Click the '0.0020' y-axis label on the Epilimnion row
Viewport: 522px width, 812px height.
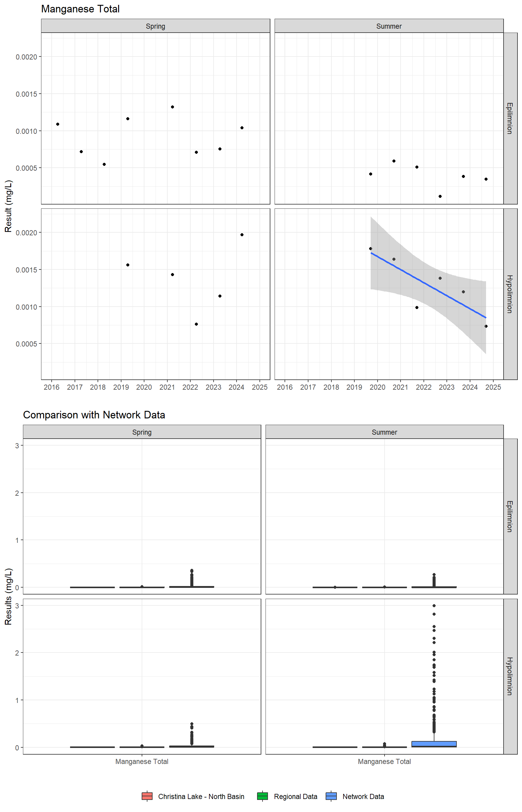[27, 57]
